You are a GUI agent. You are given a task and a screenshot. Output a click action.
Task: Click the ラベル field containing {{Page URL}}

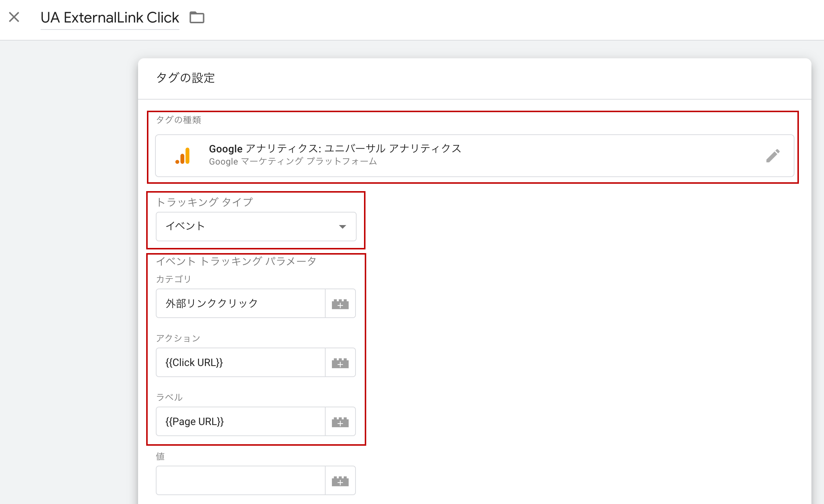[x=240, y=421]
